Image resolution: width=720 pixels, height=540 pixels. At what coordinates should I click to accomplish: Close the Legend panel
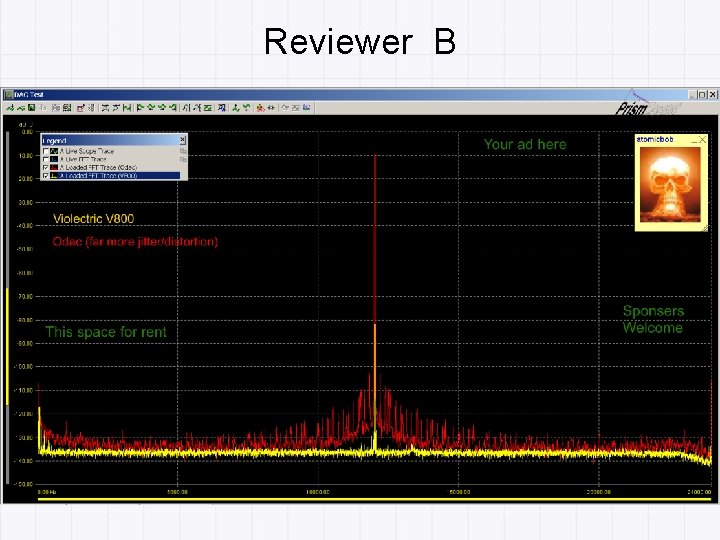click(x=182, y=140)
